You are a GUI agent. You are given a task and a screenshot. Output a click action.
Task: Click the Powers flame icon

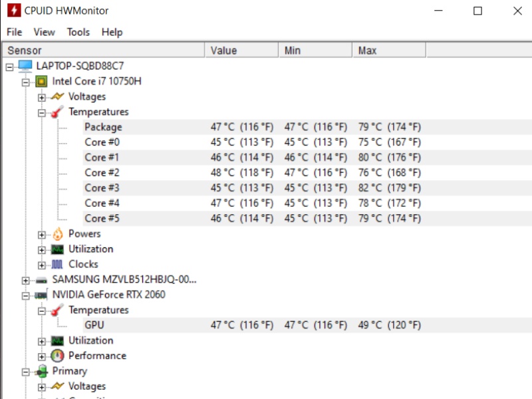tap(58, 234)
